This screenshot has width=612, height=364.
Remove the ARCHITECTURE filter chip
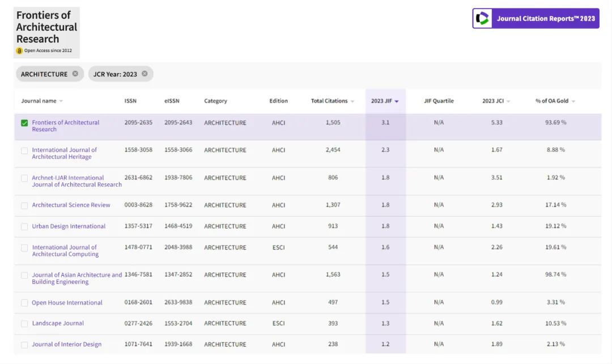75,74
